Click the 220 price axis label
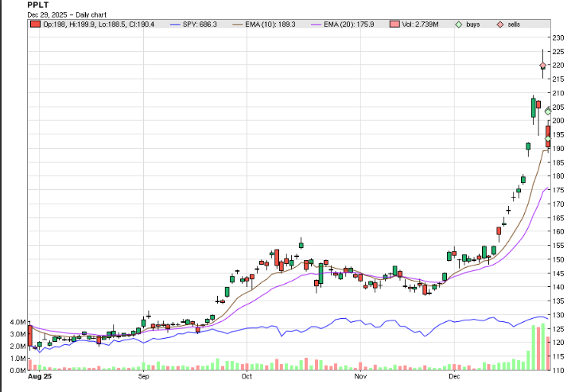The width and height of the screenshot is (575, 392). (558, 65)
